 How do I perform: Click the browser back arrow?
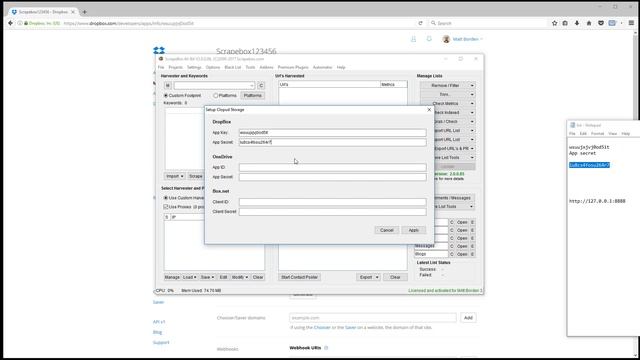[10, 23]
